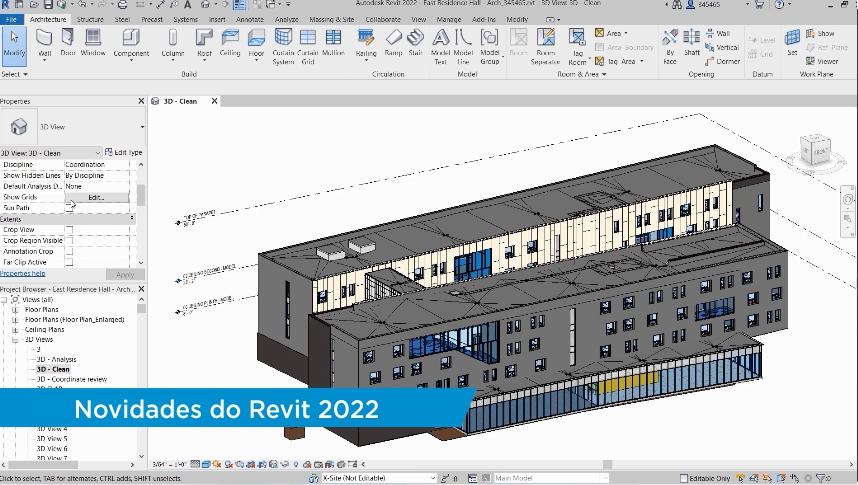Select the 3D - Coordinate review view

[x=72, y=379]
